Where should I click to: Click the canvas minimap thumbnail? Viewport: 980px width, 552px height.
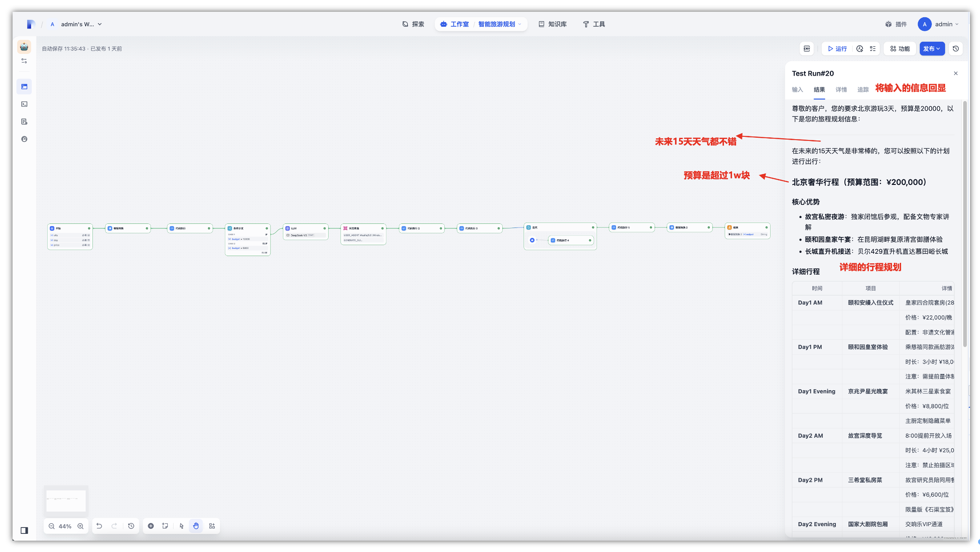tap(66, 500)
